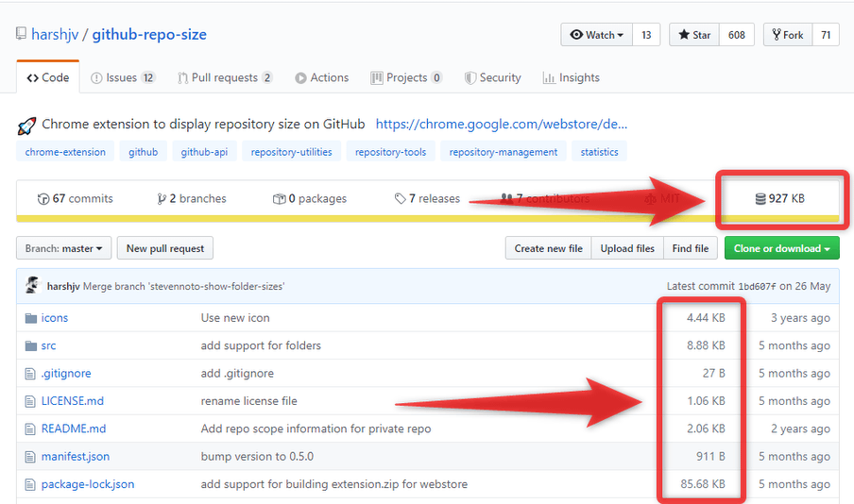The width and height of the screenshot is (854, 504).
Task: Open the Security tab
Action: pos(492,77)
